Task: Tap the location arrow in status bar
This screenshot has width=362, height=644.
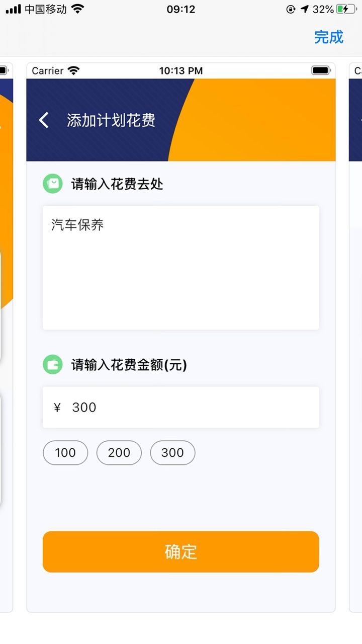Action: pos(305,9)
